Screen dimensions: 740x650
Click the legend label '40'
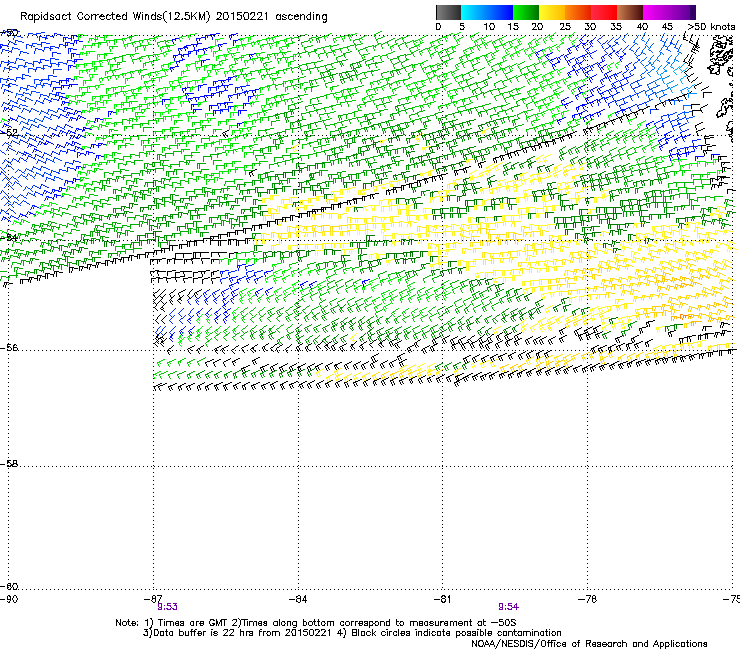tap(642, 27)
